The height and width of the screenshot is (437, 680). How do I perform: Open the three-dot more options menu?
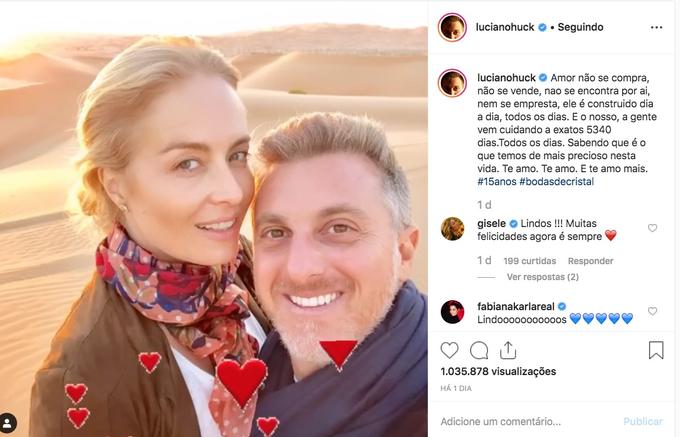click(656, 27)
